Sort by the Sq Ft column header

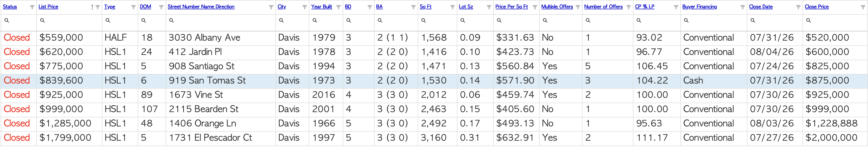pyautogui.click(x=425, y=7)
